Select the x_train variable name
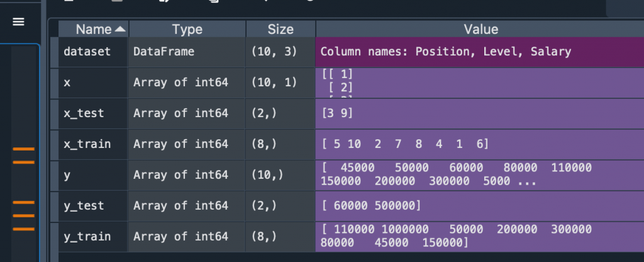 tap(87, 144)
